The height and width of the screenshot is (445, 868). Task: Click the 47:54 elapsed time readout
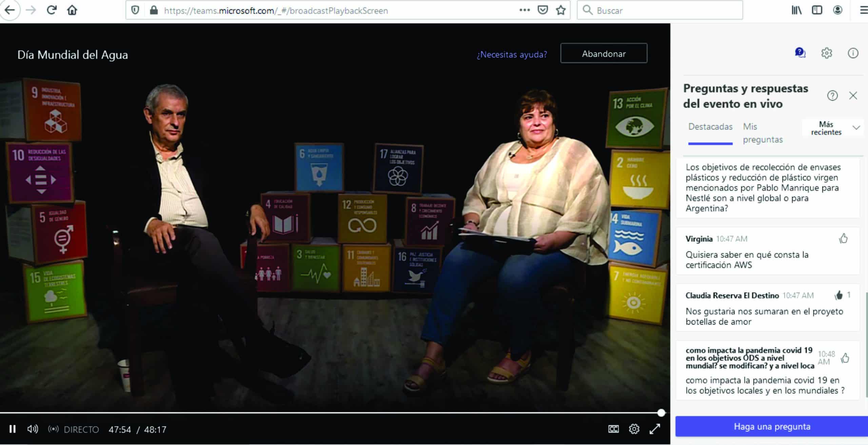click(x=120, y=429)
